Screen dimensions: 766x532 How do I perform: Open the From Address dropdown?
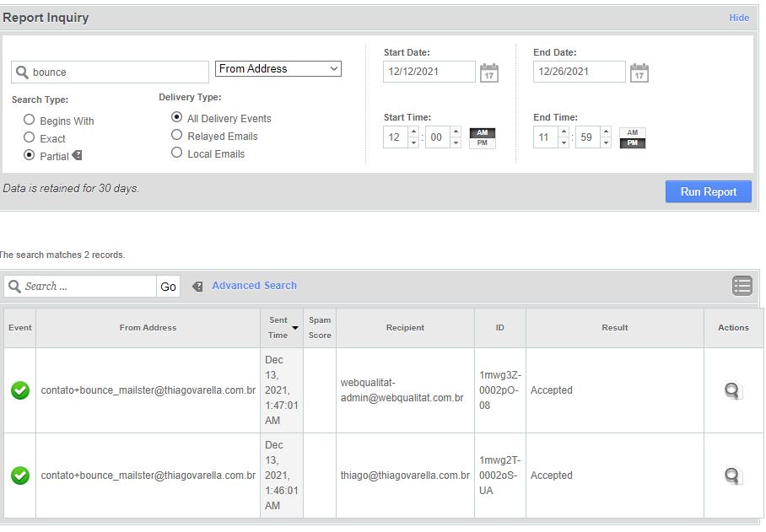278,69
